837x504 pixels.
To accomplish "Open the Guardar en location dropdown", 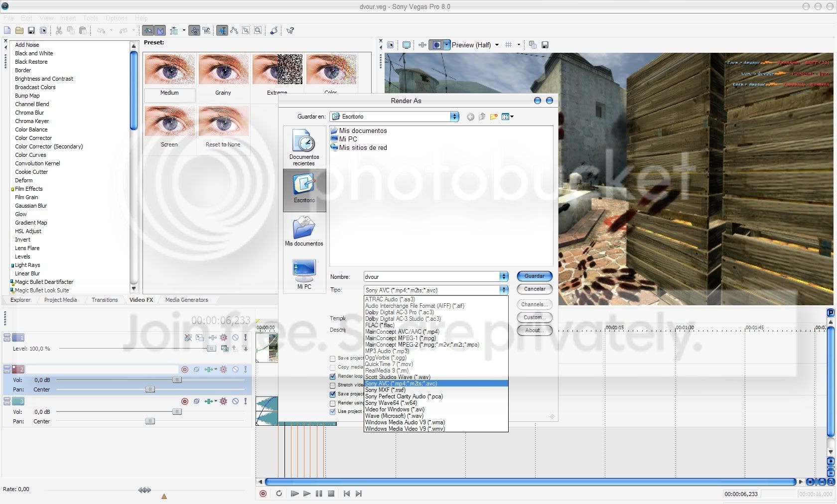I will point(454,117).
